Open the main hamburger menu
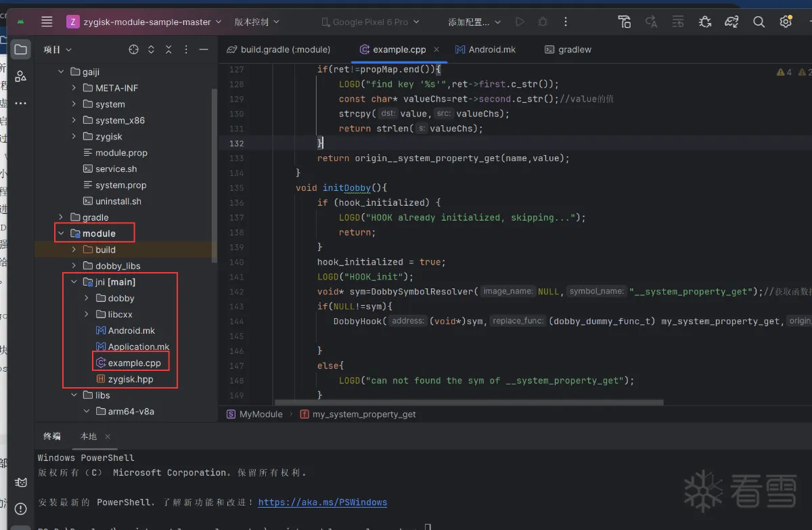The image size is (812, 530). point(47,22)
